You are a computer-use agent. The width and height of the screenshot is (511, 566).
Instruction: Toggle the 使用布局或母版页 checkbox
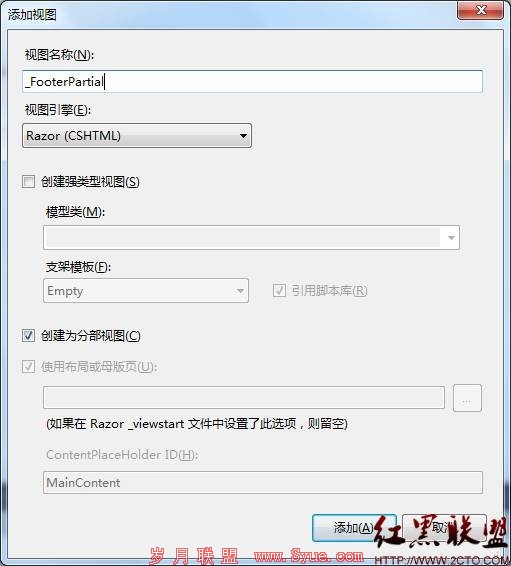[x=29, y=367]
